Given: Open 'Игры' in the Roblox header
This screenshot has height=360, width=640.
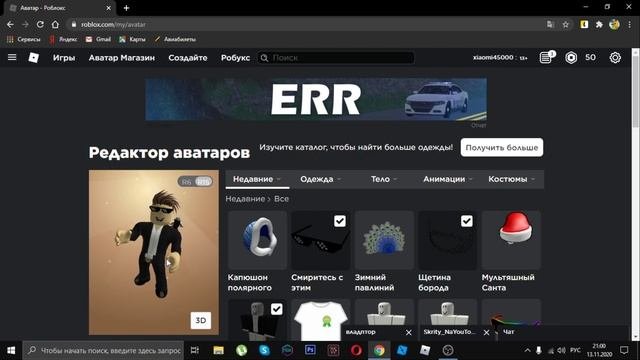Looking at the screenshot, I should [x=64, y=58].
